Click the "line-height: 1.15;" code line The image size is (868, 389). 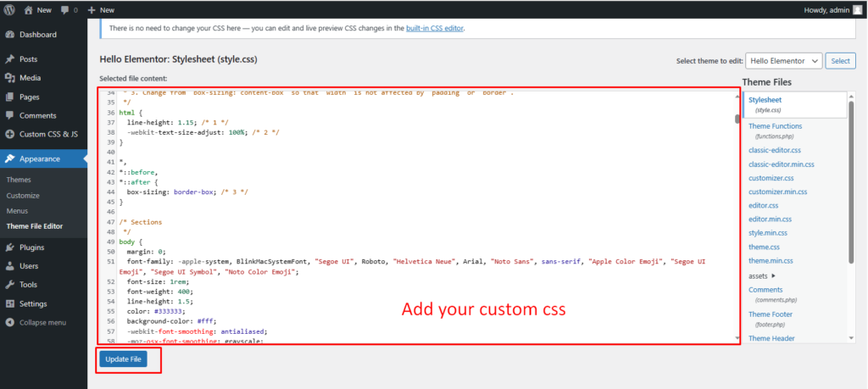[x=178, y=122]
